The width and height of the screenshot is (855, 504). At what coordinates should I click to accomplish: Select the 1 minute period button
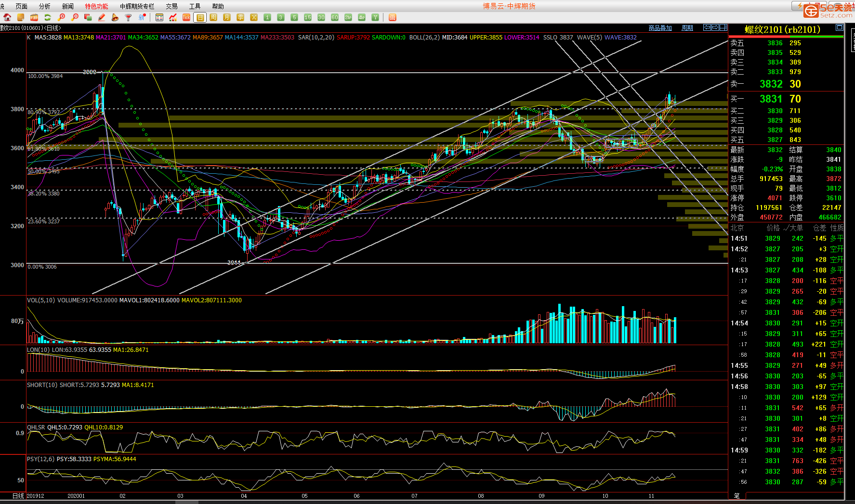click(267, 17)
